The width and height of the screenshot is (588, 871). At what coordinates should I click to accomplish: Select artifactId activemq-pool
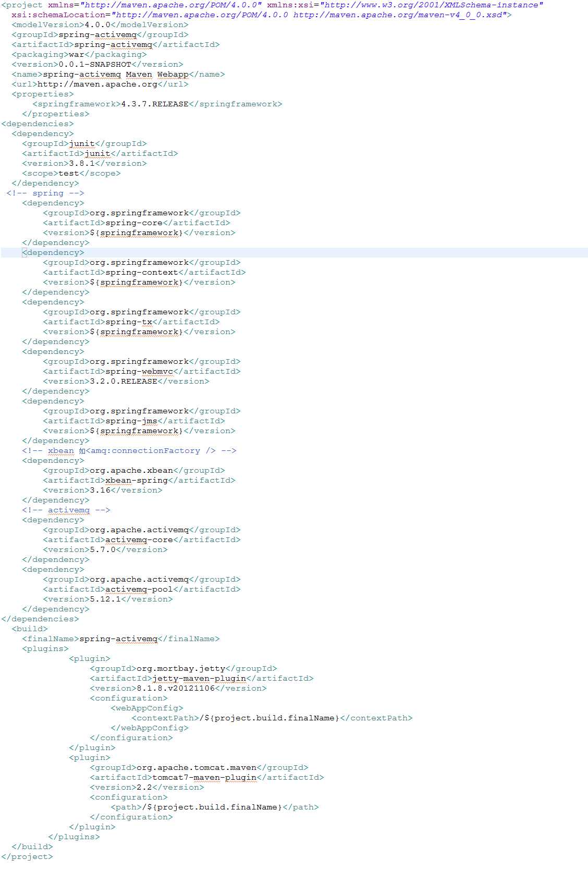pos(139,589)
